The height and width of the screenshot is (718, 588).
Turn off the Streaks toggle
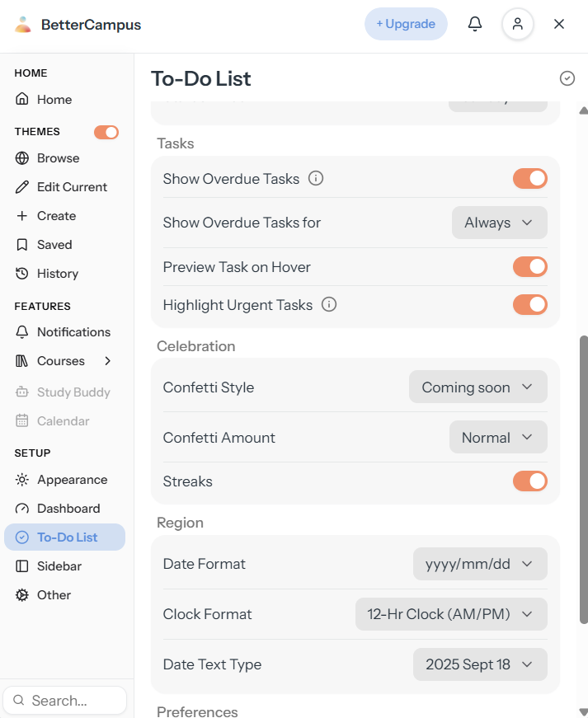(x=529, y=481)
